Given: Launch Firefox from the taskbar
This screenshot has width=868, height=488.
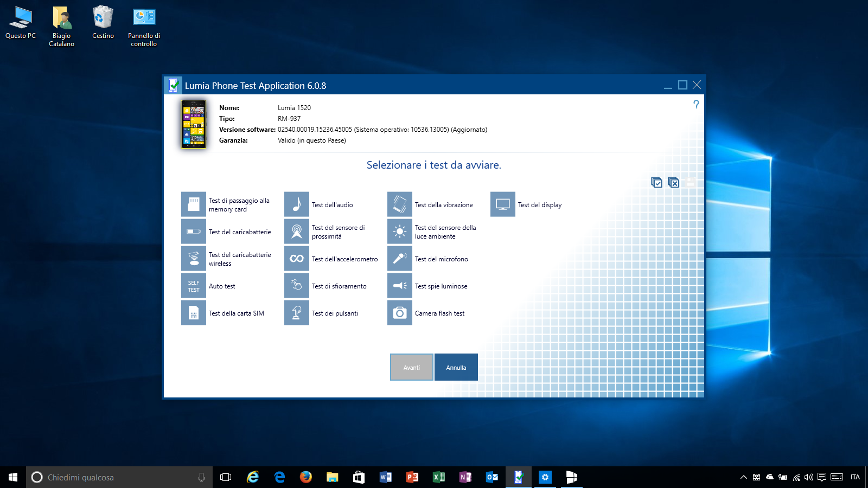Looking at the screenshot, I should pyautogui.click(x=306, y=477).
